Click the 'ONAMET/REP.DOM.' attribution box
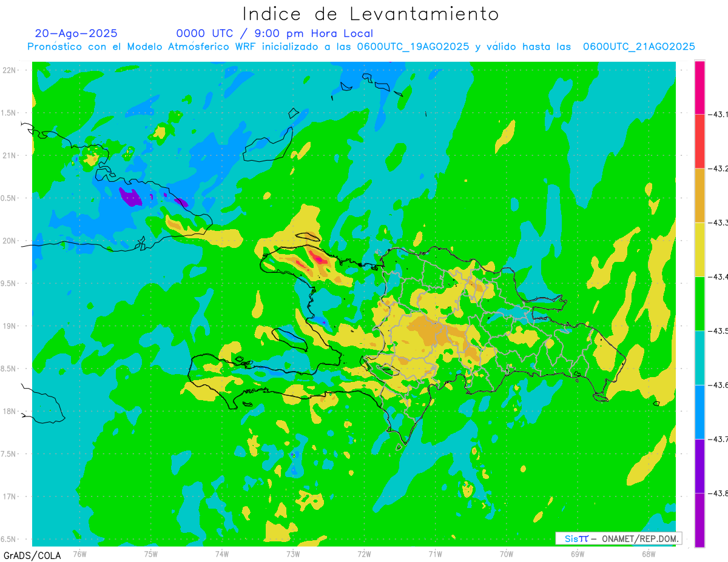728x562 pixels. pyautogui.click(x=618, y=538)
